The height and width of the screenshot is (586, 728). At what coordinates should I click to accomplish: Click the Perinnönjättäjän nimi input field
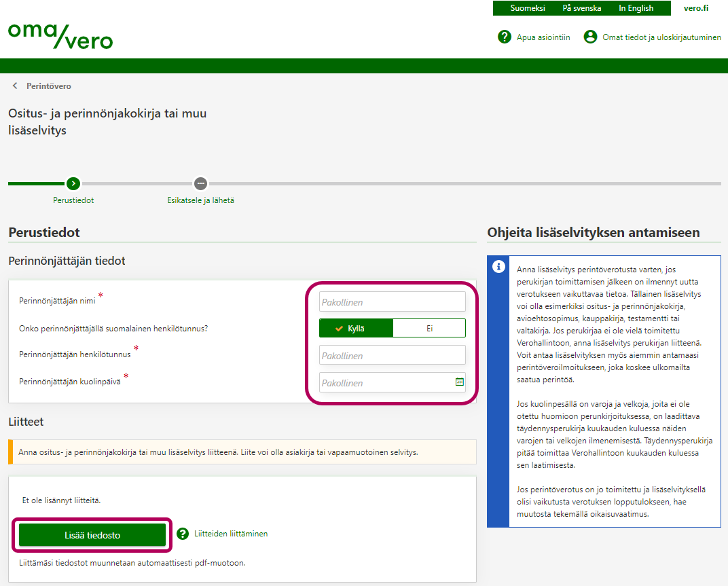click(393, 301)
